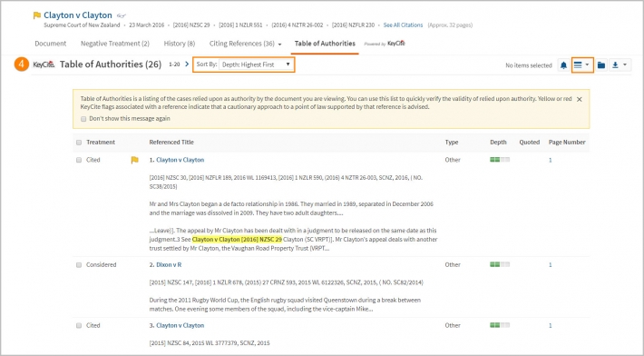
Task: Open the History (8) tab
Action: pyautogui.click(x=180, y=44)
